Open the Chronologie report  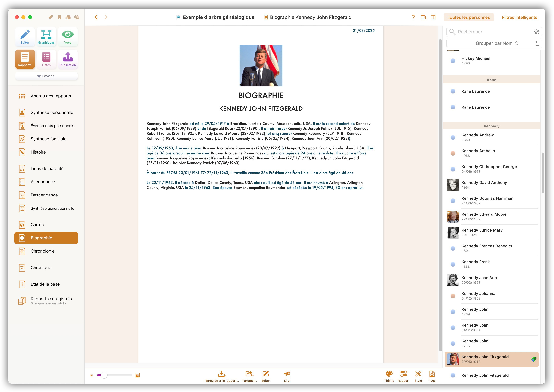point(46,251)
